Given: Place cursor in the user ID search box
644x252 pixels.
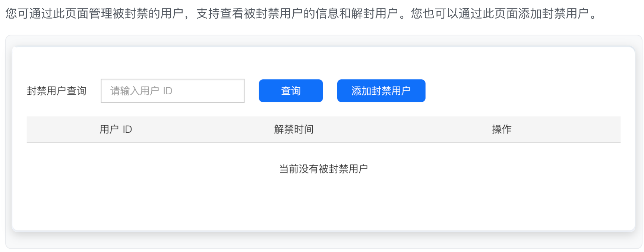Looking at the screenshot, I should click(x=173, y=91).
